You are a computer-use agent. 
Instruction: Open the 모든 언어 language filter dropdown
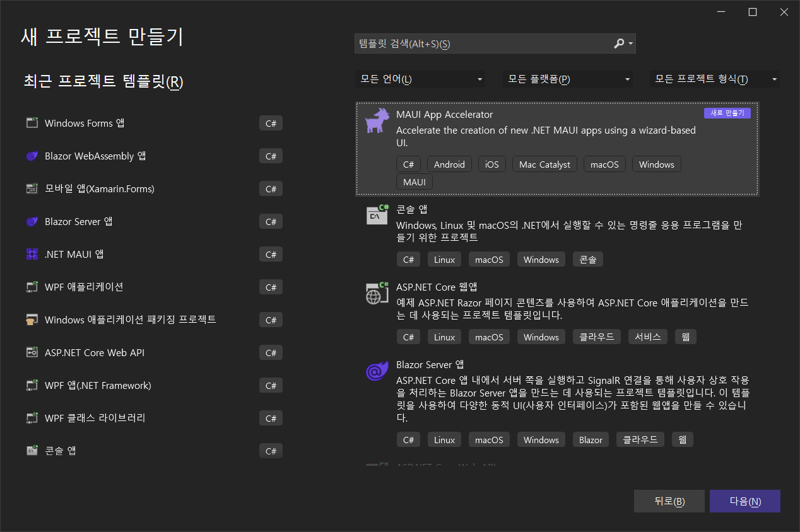420,79
